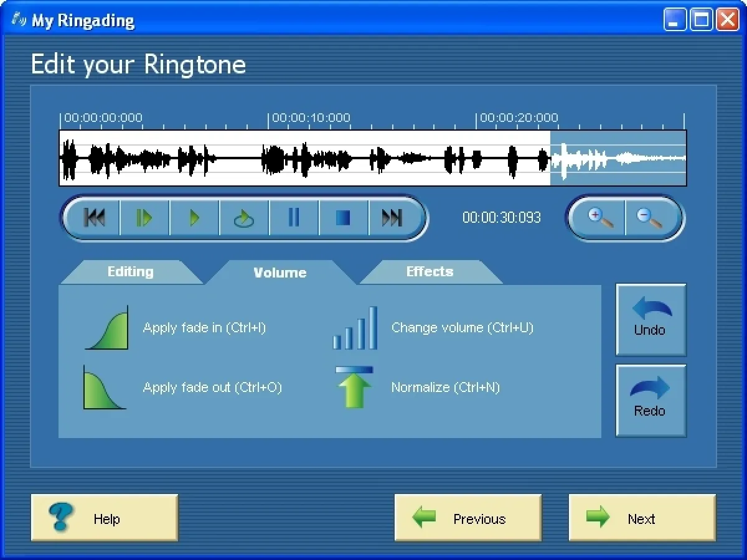Click the Redo button
Screen dimensions: 747x560
(651, 400)
